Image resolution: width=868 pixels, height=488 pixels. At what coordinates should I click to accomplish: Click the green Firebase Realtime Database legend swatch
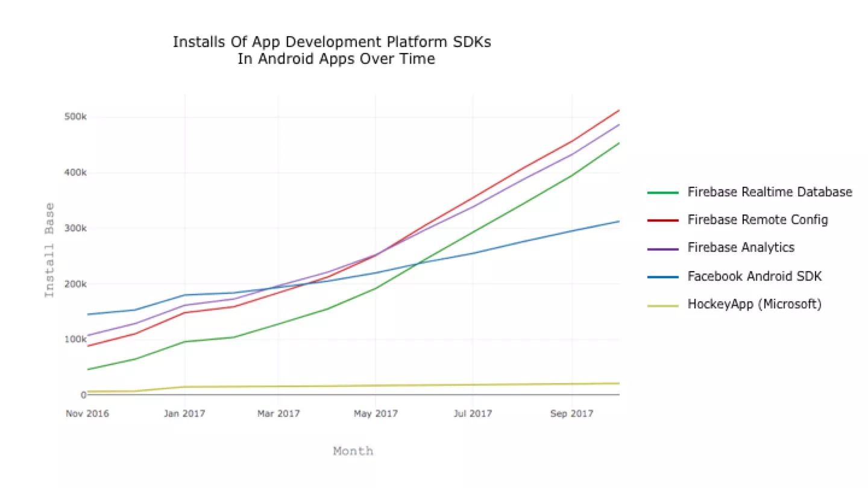pos(663,193)
